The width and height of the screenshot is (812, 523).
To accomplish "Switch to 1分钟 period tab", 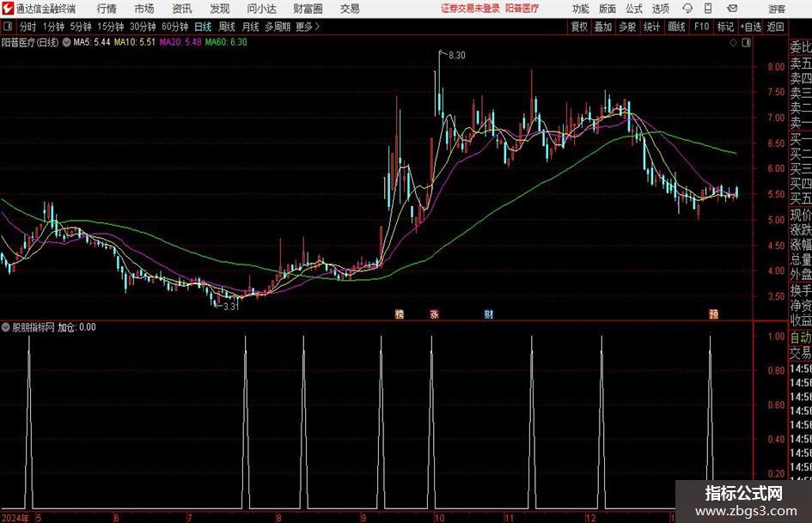I will pyautogui.click(x=52, y=27).
